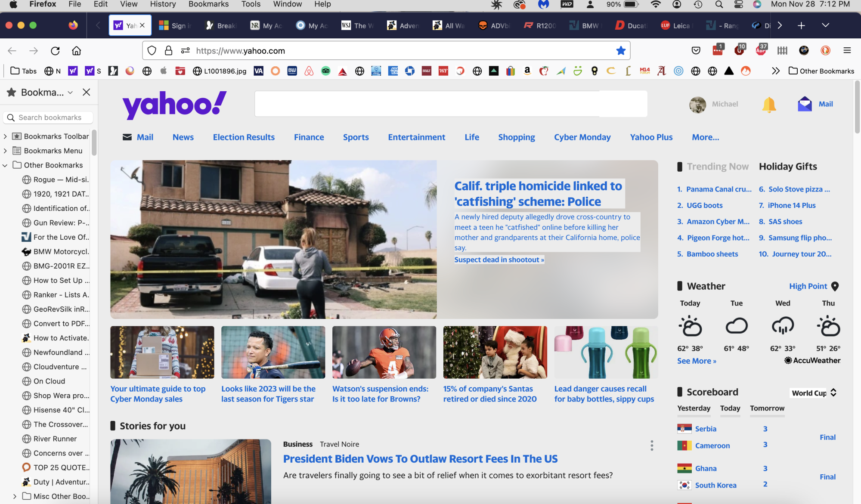This screenshot has height=504, width=861.
Task: Open tracking protection shield in address bar
Action: click(152, 51)
